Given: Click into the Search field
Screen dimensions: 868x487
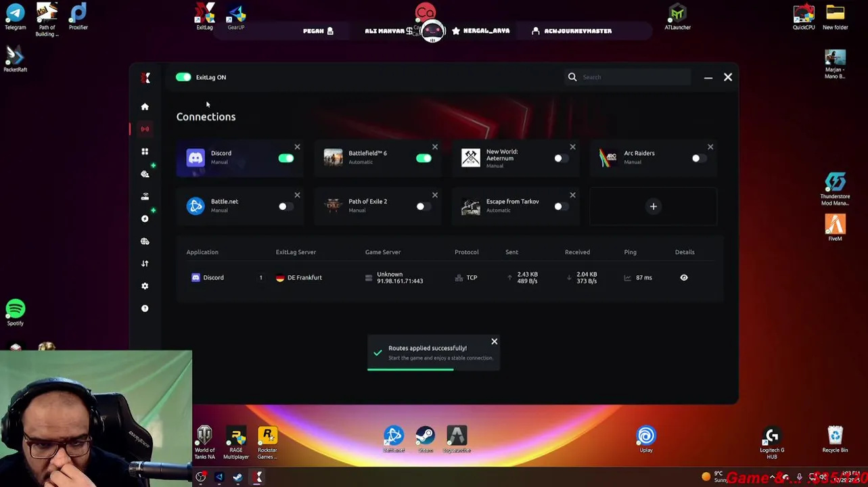Looking at the screenshot, I should (x=629, y=77).
